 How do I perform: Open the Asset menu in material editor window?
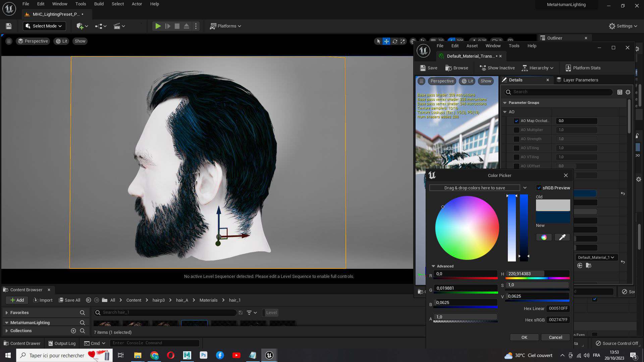(x=472, y=46)
